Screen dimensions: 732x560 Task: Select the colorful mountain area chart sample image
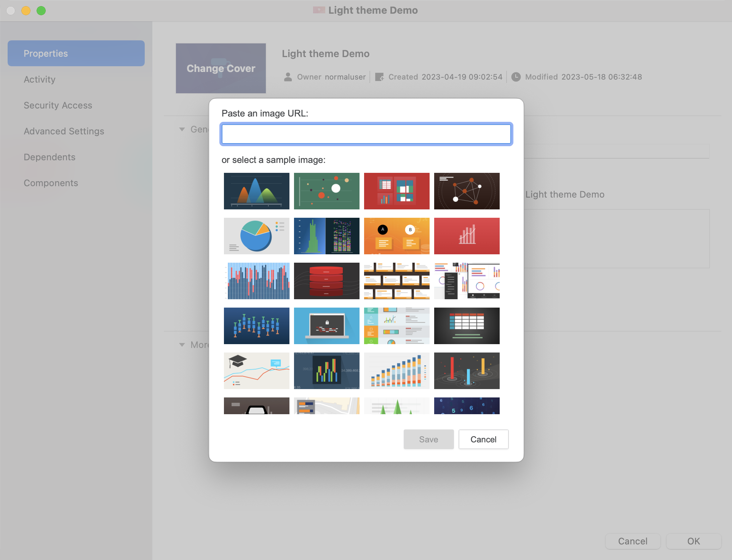(x=256, y=191)
